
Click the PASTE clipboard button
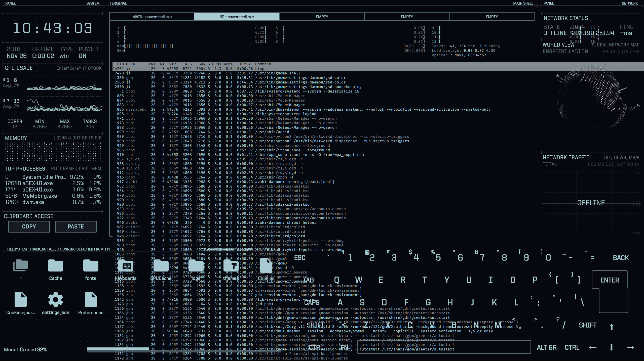click(x=76, y=227)
